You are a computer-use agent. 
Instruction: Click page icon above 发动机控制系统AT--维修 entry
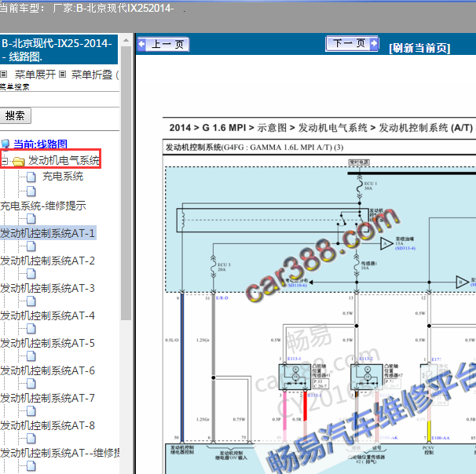point(31,439)
